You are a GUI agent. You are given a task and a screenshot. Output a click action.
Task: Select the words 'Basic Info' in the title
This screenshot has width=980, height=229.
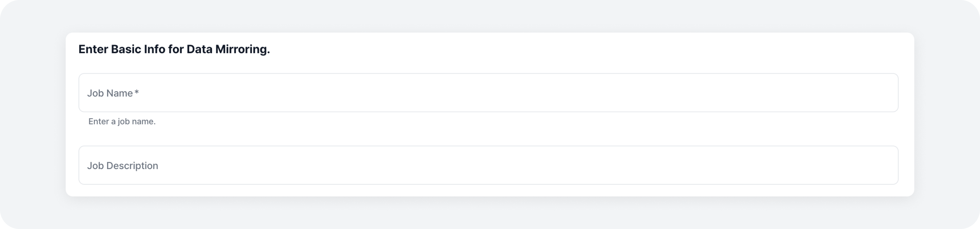138,50
